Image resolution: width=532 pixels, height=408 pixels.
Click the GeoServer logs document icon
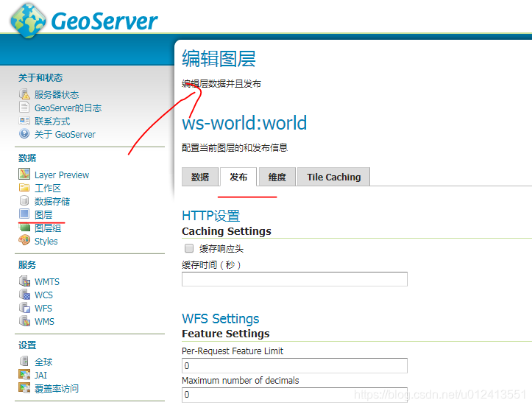[24, 107]
